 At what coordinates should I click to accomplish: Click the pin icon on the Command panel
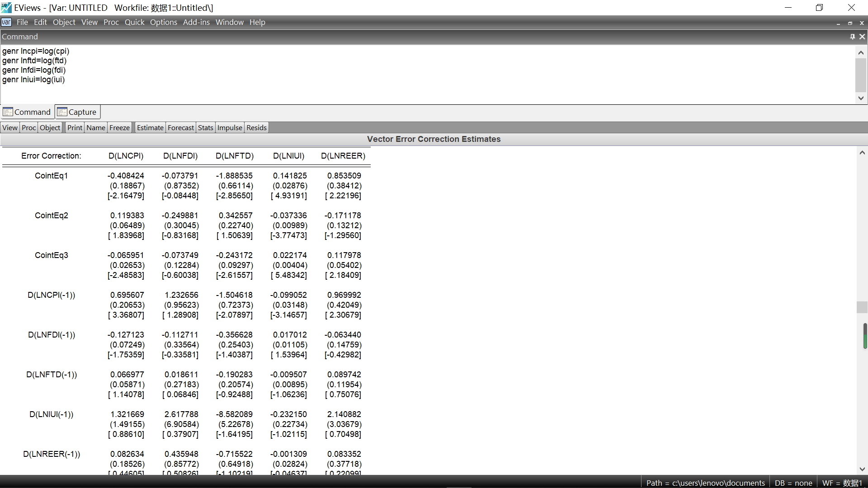click(852, 37)
